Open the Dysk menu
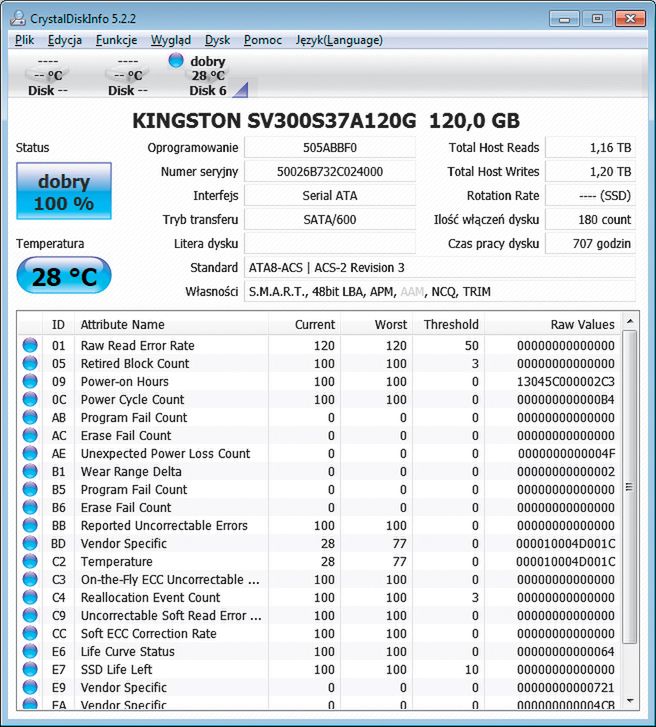This screenshot has height=727, width=656. pos(217,40)
